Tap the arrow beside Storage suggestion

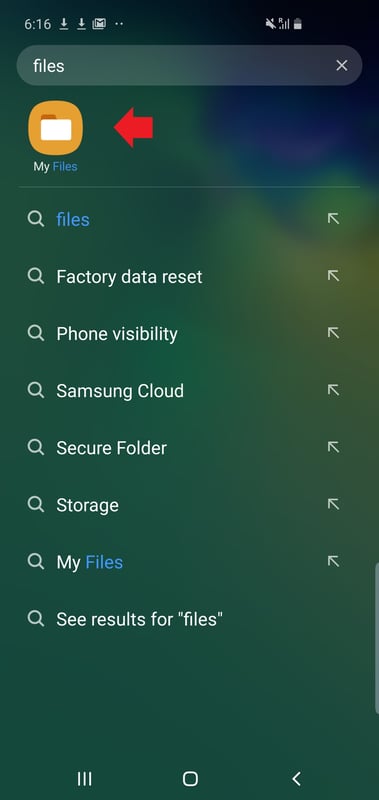tap(333, 505)
